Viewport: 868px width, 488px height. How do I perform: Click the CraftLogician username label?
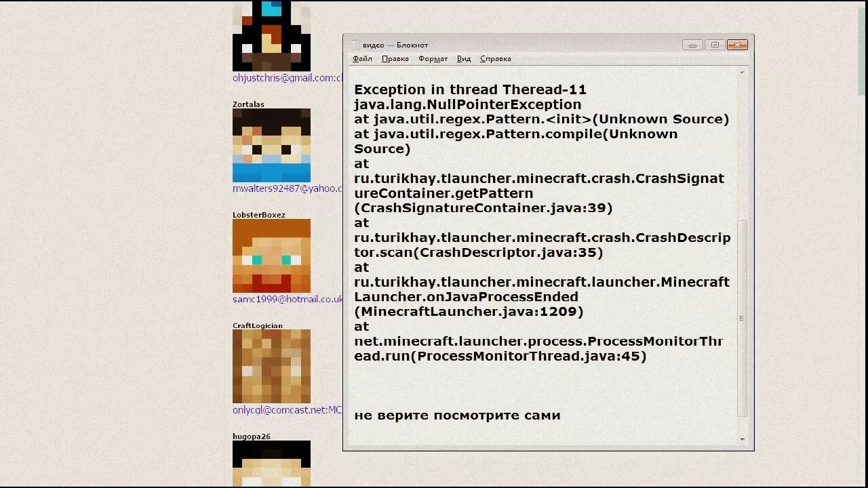258,326
